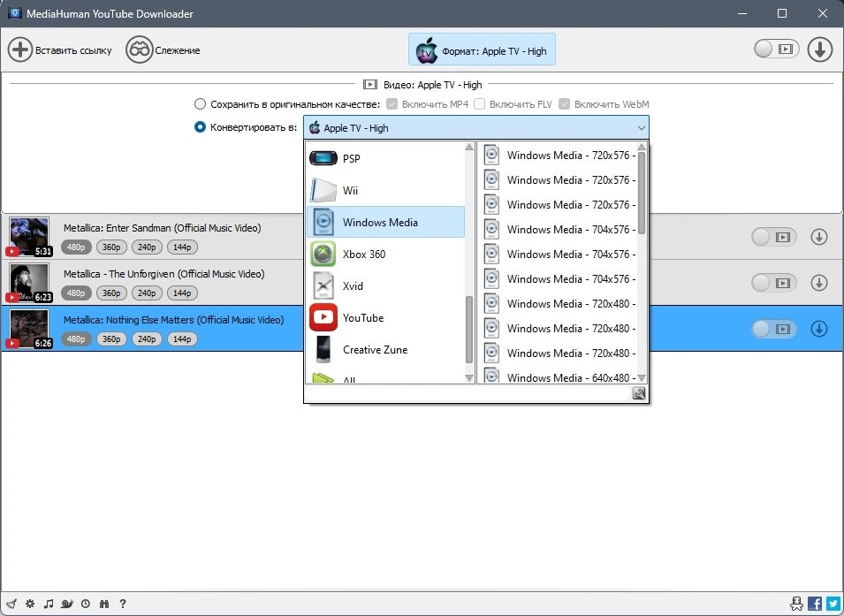Screen dimensions: 844x616
Task: Pick Xbox 360 from the list
Action: (x=385, y=254)
